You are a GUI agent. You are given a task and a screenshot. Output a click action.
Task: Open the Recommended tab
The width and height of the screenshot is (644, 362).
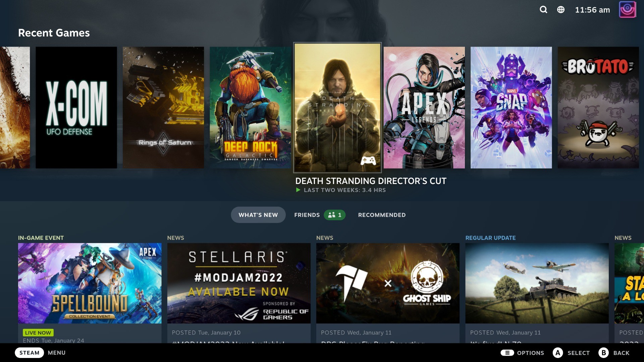382,215
